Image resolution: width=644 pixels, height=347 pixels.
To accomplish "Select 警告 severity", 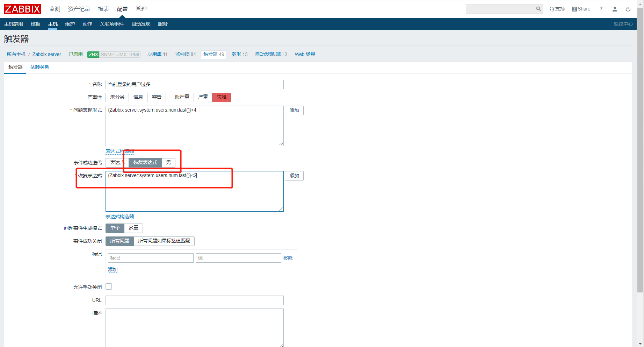I will (157, 97).
